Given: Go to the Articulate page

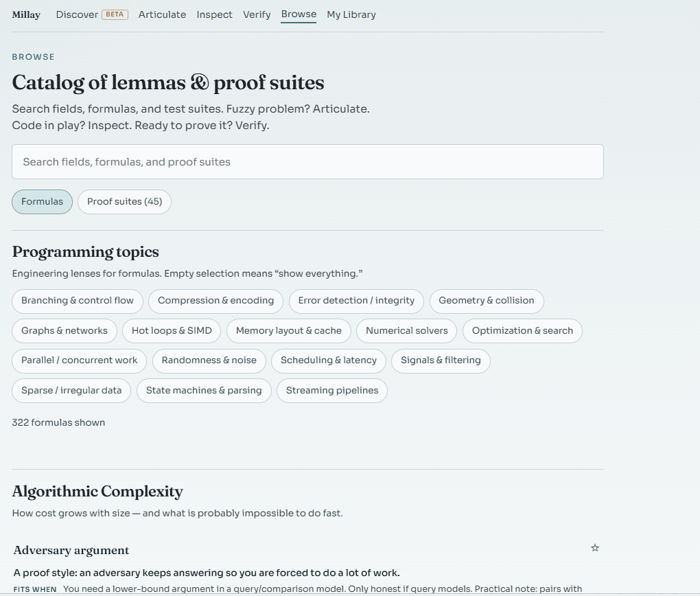Looking at the screenshot, I should pos(162,14).
